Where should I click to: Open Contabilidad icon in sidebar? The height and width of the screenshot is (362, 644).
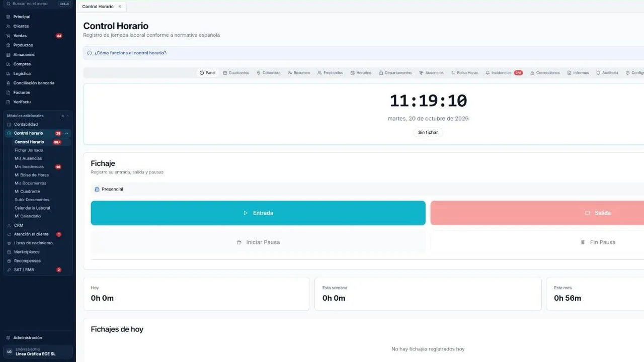[9, 124]
